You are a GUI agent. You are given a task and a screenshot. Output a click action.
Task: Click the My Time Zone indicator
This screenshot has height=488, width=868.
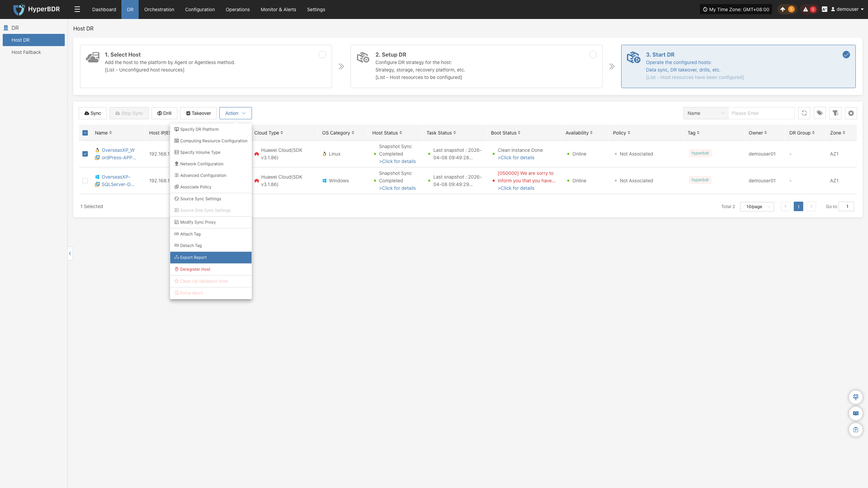click(x=736, y=9)
